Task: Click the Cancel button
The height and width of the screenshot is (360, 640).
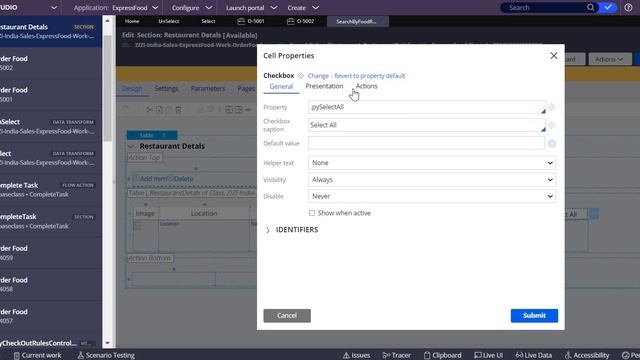Action: [x=287, y=316]
